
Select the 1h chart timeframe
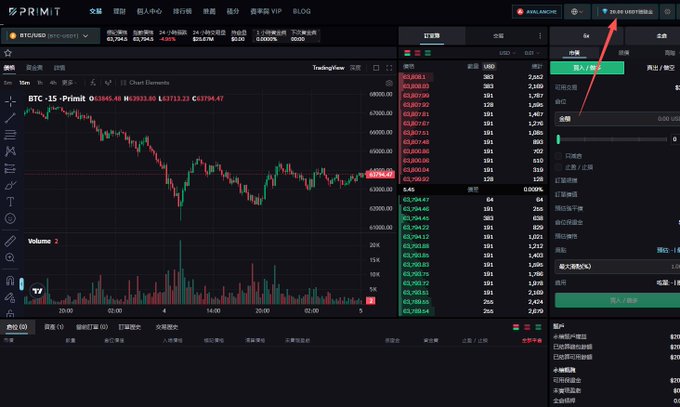[x=40, y=82]
